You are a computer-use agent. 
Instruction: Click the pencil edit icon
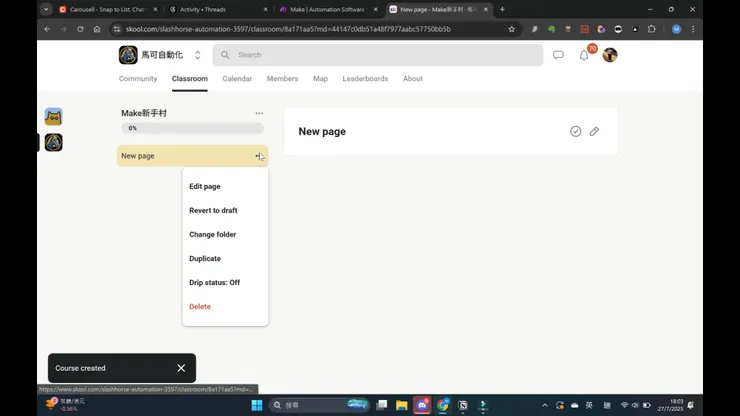[x=594, y=131]
